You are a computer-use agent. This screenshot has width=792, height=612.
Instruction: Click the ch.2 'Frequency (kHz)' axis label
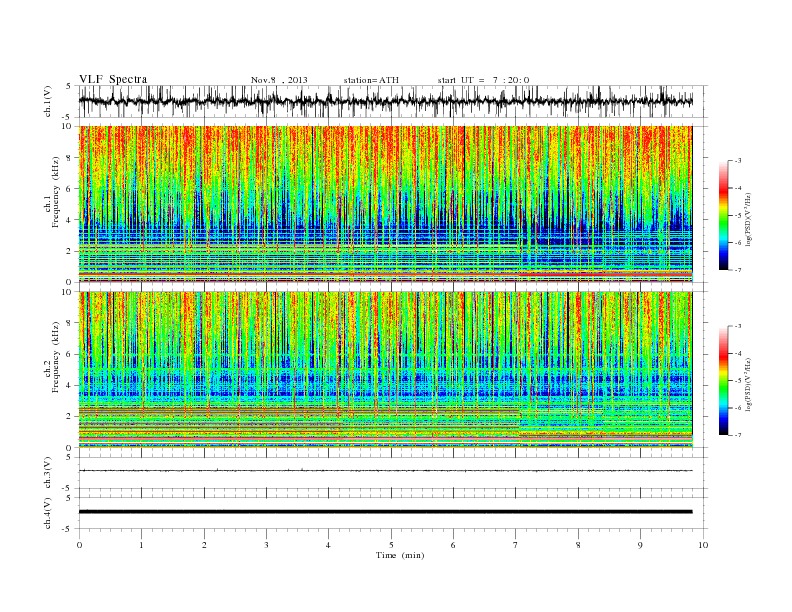[x=56, y=358]
